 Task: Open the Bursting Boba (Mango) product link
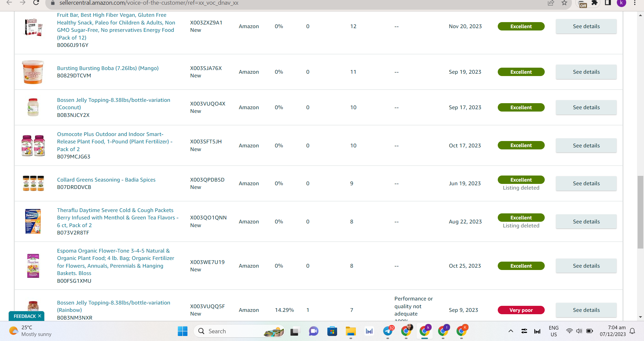108,68
